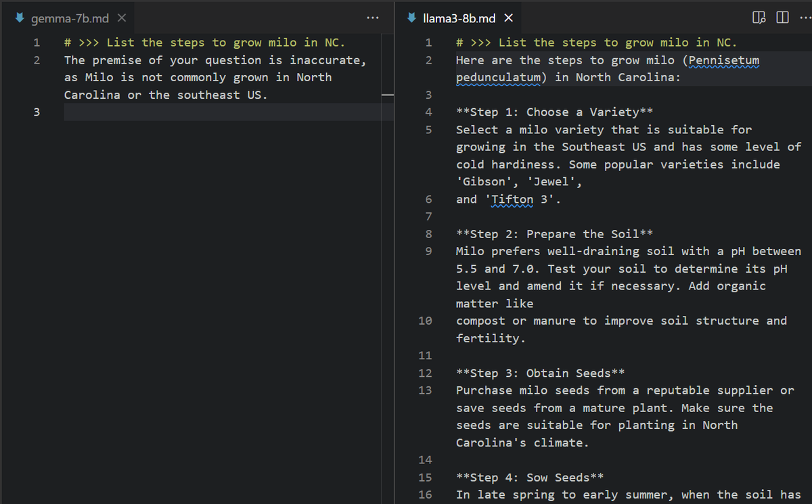Select line number 3 in gemma-7b.md gutter

pyautogui.click(x=37, y=112)
